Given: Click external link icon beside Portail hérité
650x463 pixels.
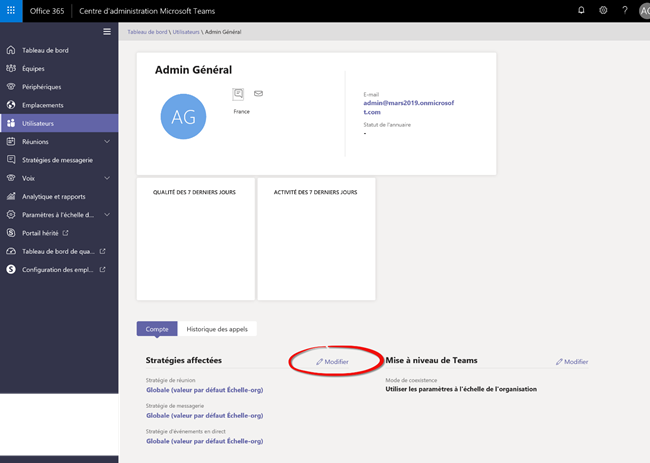Looking at the screenshot, I should 65,233.
